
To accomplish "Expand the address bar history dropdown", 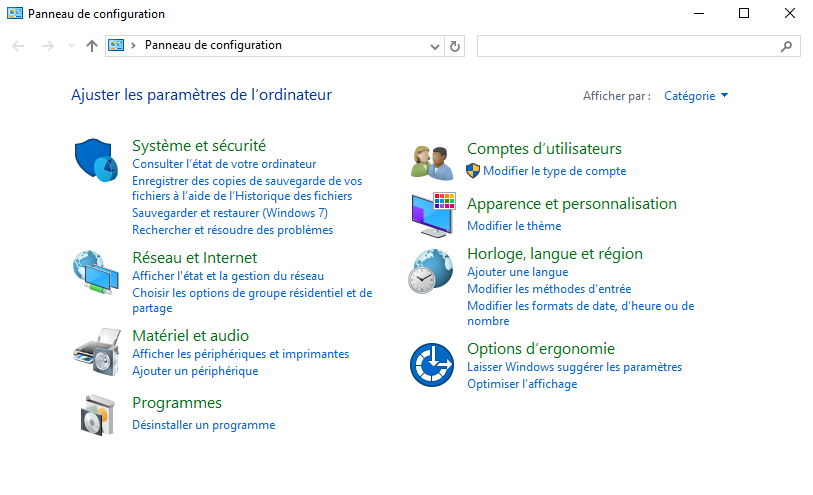I will point(434,47).
